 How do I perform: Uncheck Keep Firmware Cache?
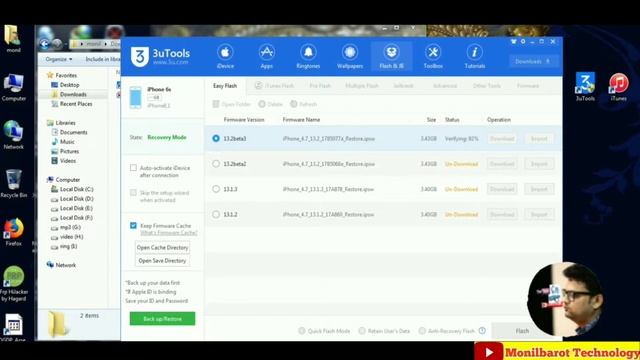(133, 225)
